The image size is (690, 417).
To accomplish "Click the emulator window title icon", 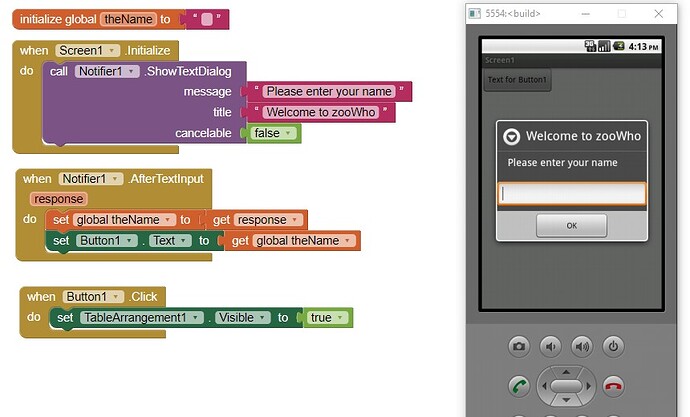I will click(474, 14).
